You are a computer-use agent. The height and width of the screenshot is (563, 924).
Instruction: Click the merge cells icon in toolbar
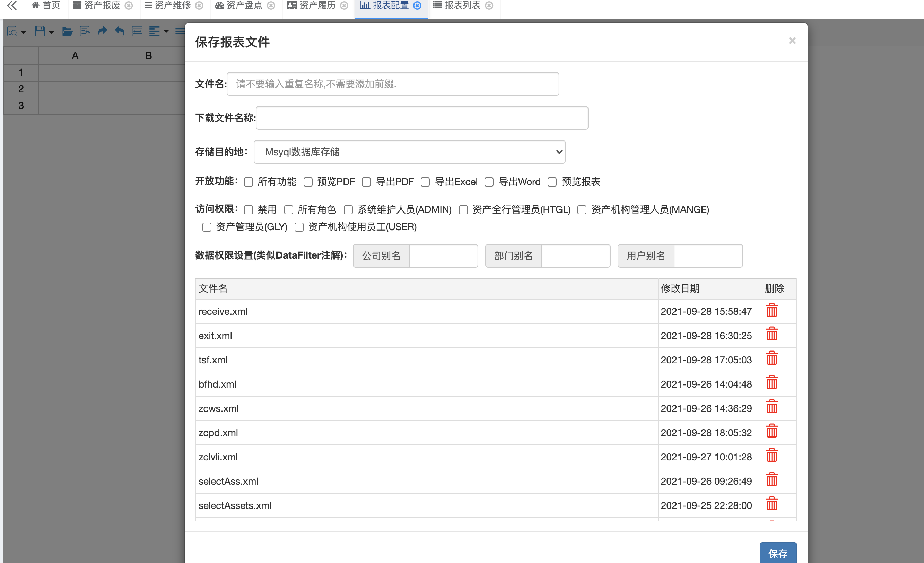tap(137, 31)
